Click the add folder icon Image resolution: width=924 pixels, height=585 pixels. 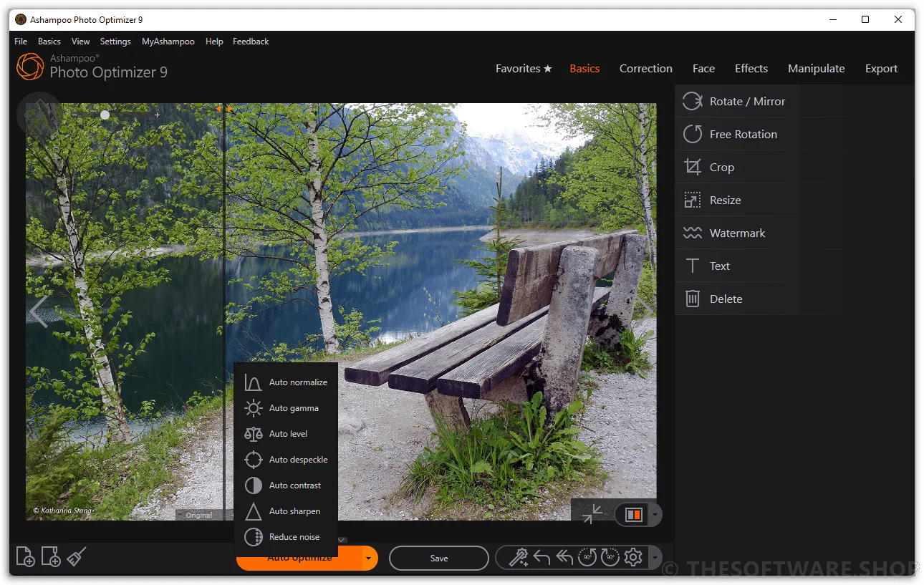coord(51,557)
